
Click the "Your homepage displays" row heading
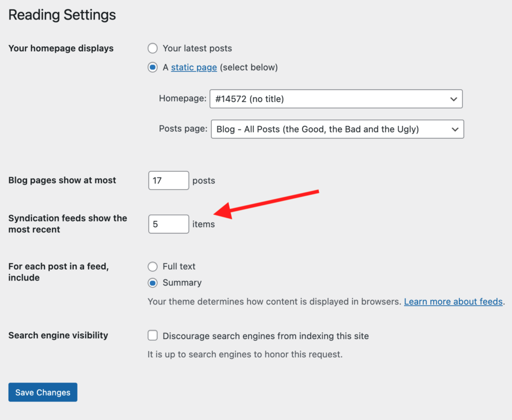[61, 48]
